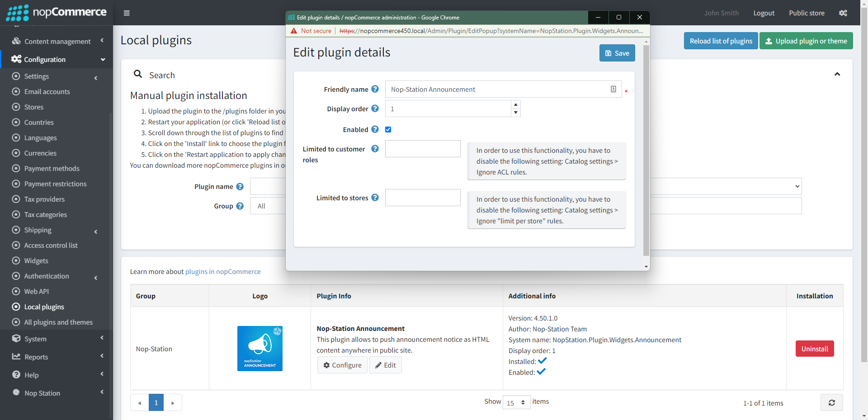The image size is (868, 420).
Task: Expand the System menu
Action: pyautogui.click(x=57, y=339)
